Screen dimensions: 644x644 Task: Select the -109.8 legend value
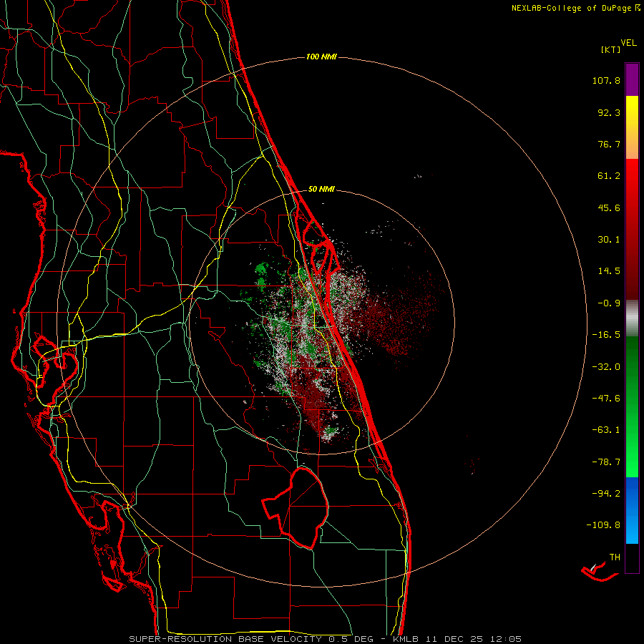click(603, 525)
